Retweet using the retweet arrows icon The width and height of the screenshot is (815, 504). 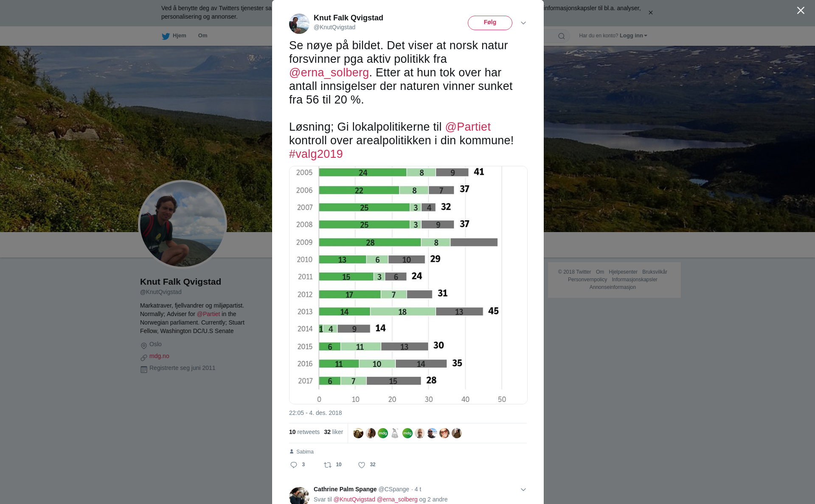click(328, 465)
